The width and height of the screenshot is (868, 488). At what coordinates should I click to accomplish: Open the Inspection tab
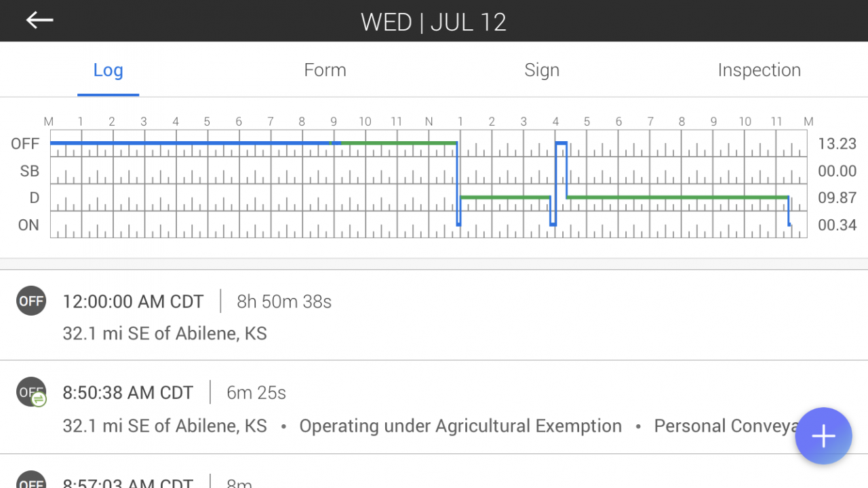759,70
